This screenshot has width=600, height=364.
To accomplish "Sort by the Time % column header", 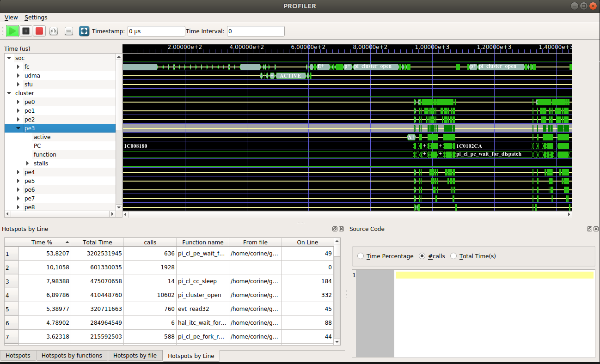I will [44, 242].
